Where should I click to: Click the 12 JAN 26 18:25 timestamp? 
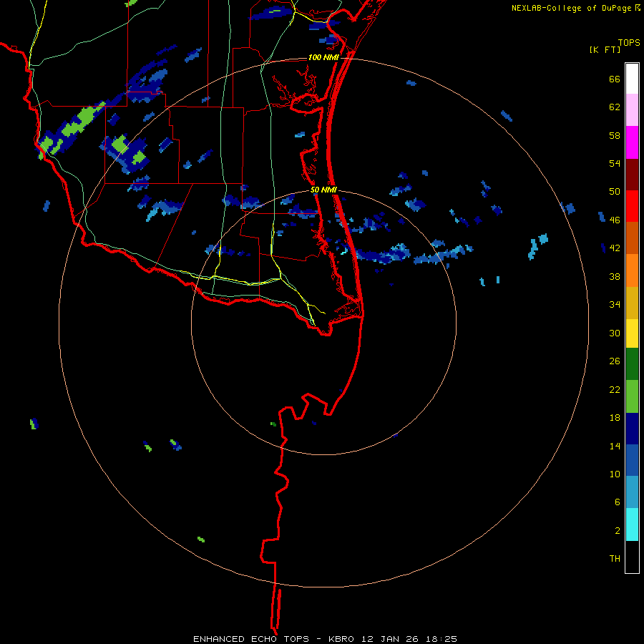point(409,639)
